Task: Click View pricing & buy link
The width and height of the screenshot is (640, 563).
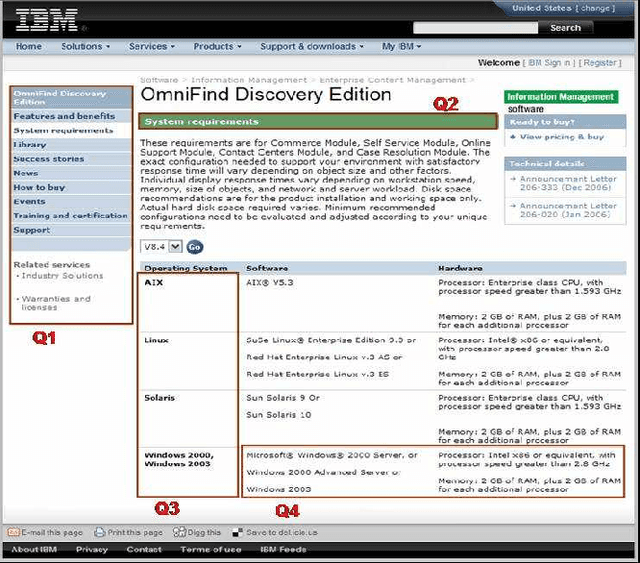Action: coord(562,137)
